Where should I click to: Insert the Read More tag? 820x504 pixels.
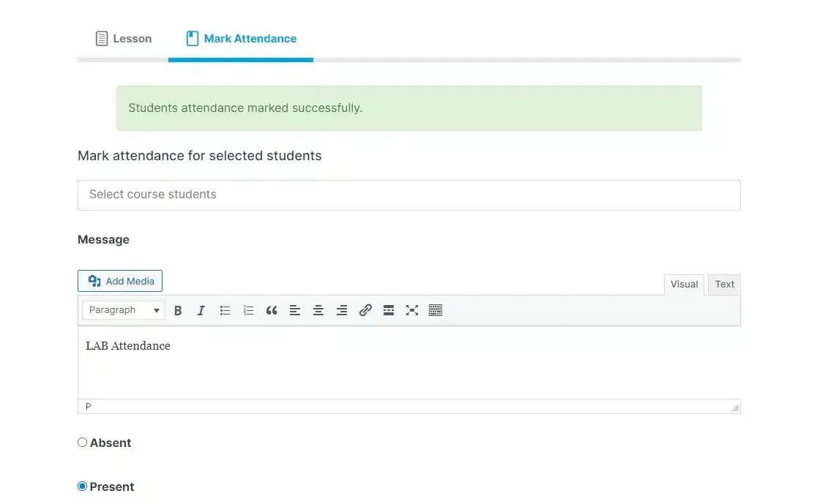click(389, 309)
